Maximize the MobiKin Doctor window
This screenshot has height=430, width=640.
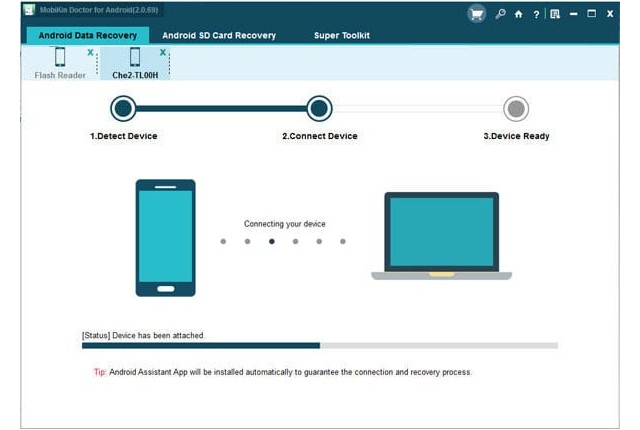click(x=592, y=14)
